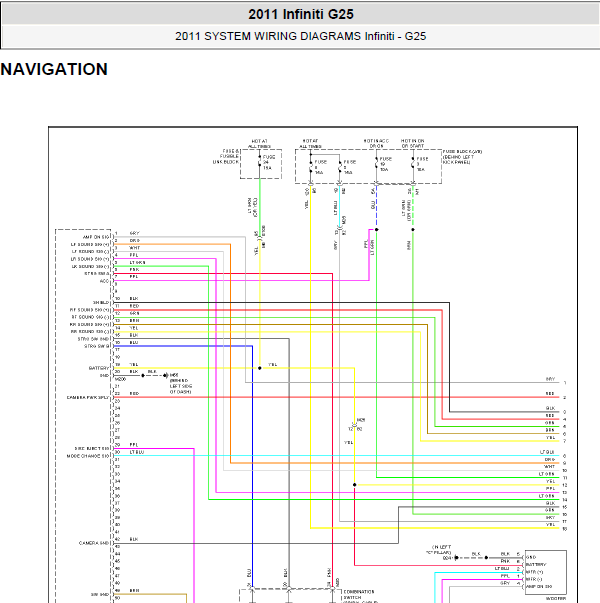Click 'BLU' wire label at pin 16

click(x=134, y=343)
